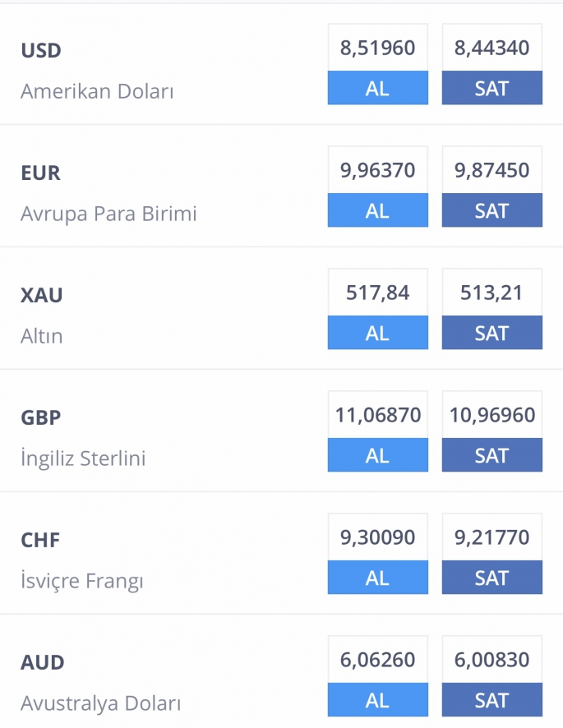
Task: Open the İngiliz Sterlini row
Action: tap(281, 431)
